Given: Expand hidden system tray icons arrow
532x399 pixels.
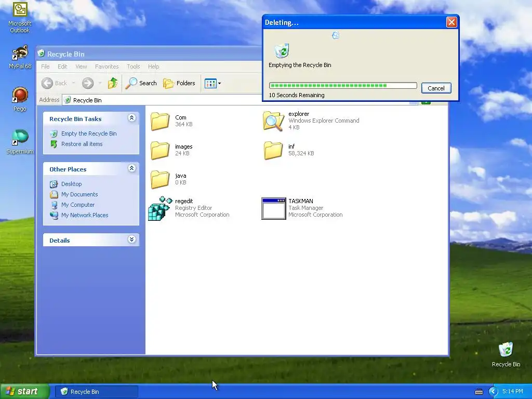Looking at the screenshot, I should (493, 392).
